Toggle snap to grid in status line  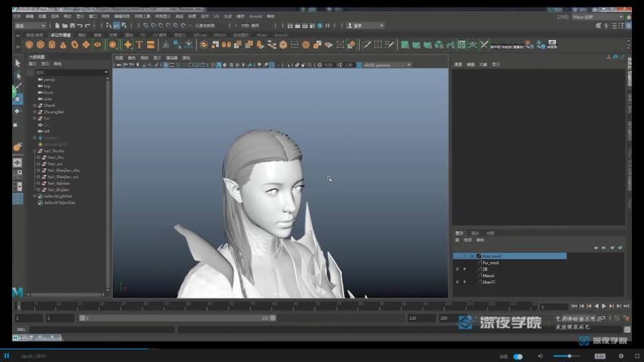click(145, 26)
